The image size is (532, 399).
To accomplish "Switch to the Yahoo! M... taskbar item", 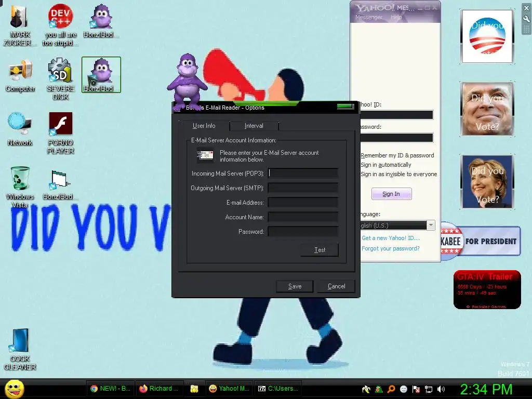I will coord(229,389).
